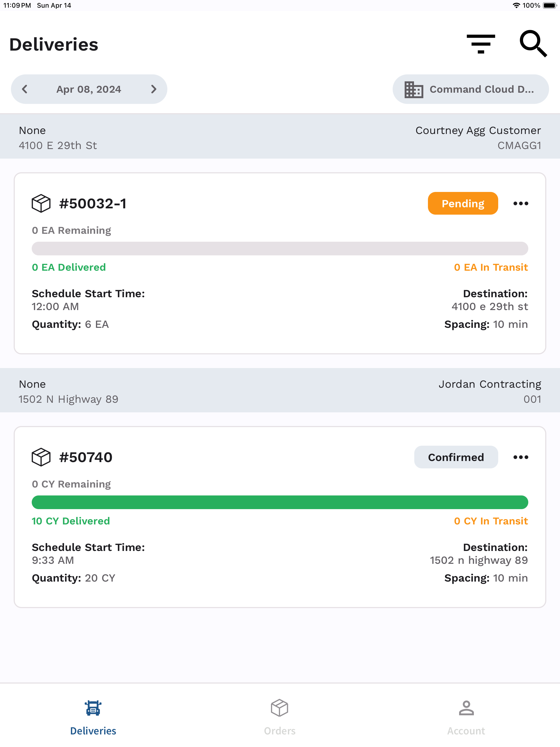Open more options for order #50740
This screenshot has width=560, height=747.
(x=520, y=457)
